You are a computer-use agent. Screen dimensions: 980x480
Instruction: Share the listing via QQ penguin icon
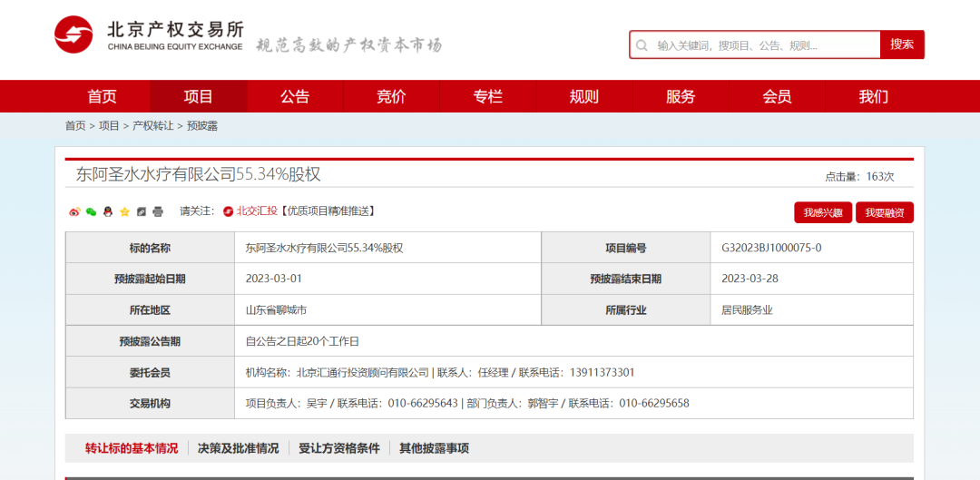tap(107, 212)
